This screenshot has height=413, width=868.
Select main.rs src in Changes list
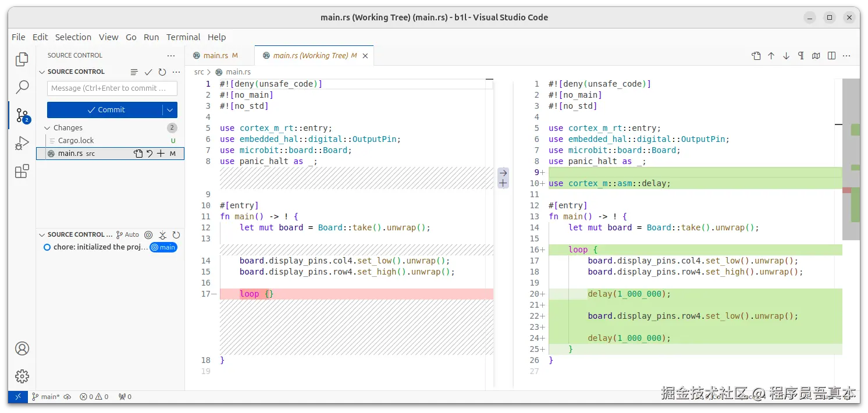pos(111,154)
